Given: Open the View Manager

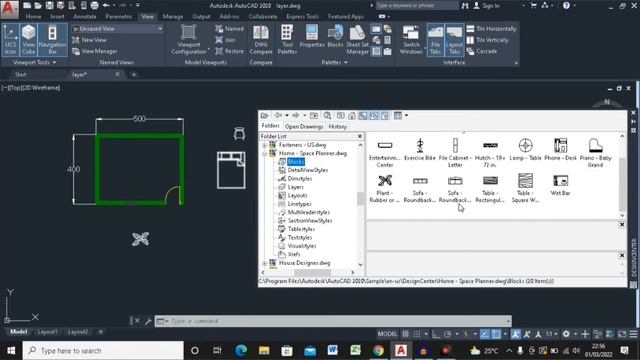Looking at the screenshot, I should coord(95,51).
